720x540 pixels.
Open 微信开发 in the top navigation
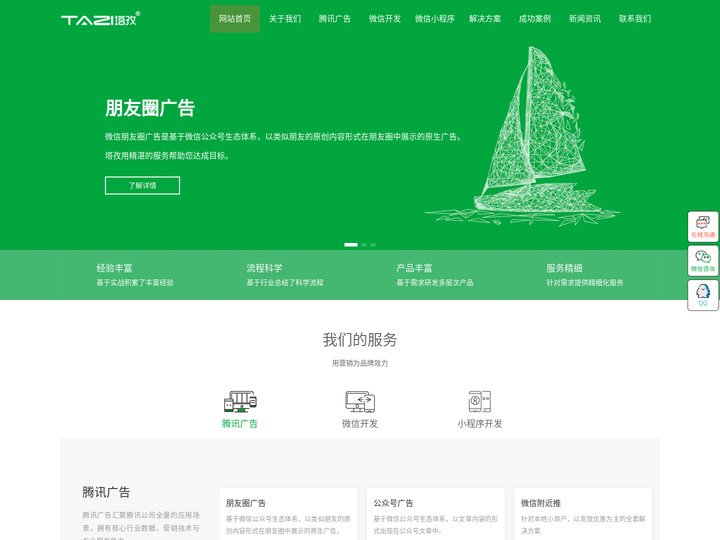click(x=385, y=19)
